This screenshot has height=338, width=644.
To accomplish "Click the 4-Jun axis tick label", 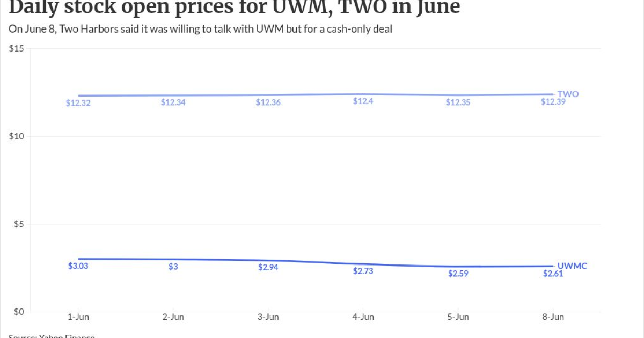I will pyautogui.click(x=363, y=317).
